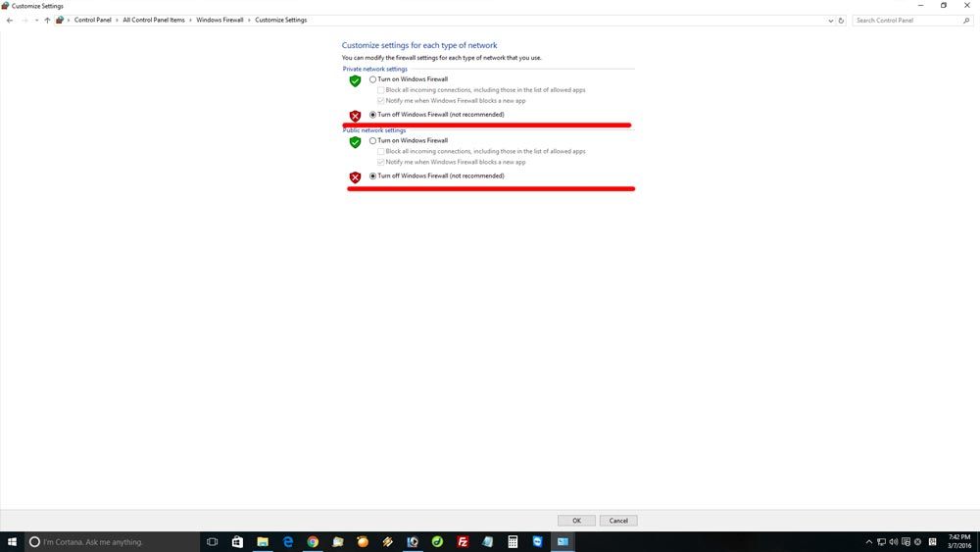Open volume control tray icon
This screenshot has width=980, height=552.
pyautogui.click(x=894, y=542)
